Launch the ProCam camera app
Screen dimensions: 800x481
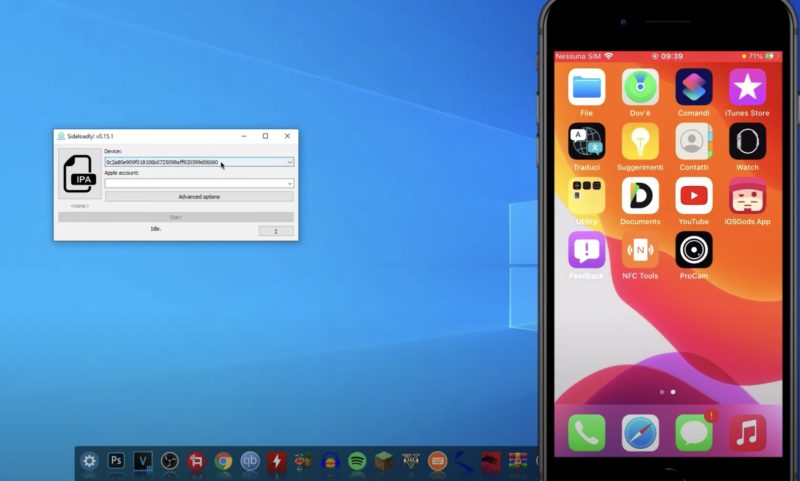pos(693,250)
